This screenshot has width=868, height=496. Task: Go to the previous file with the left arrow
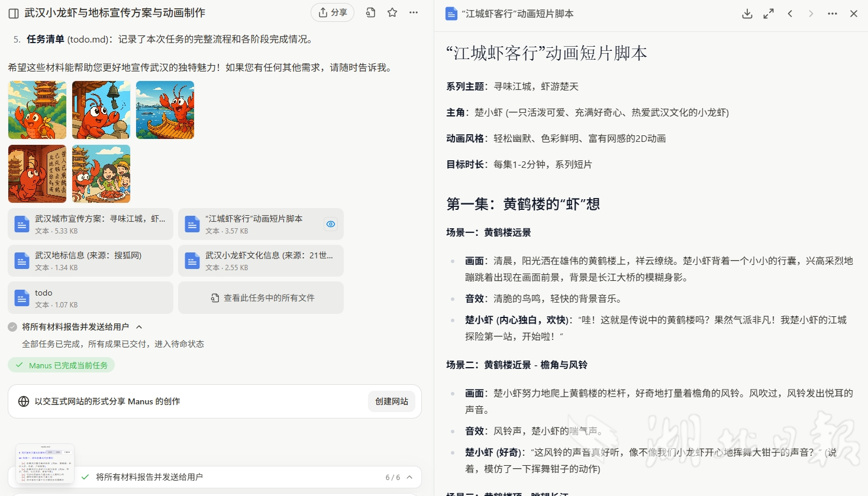point(790,14)
